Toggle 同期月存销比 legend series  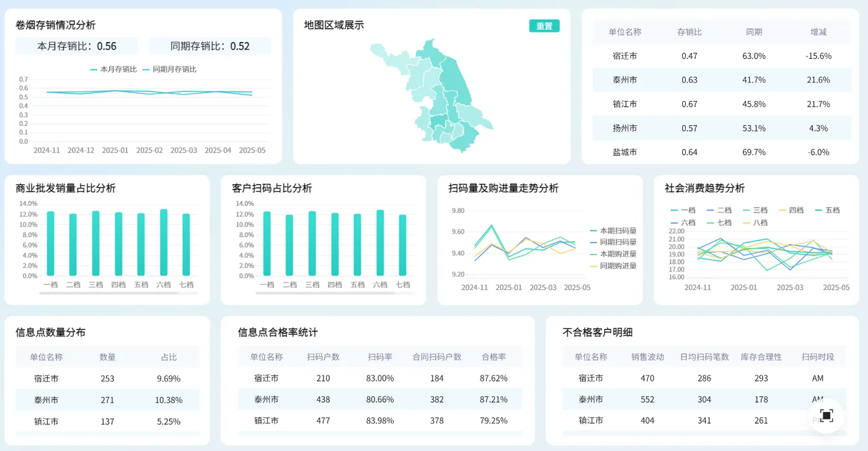point(169,69)
